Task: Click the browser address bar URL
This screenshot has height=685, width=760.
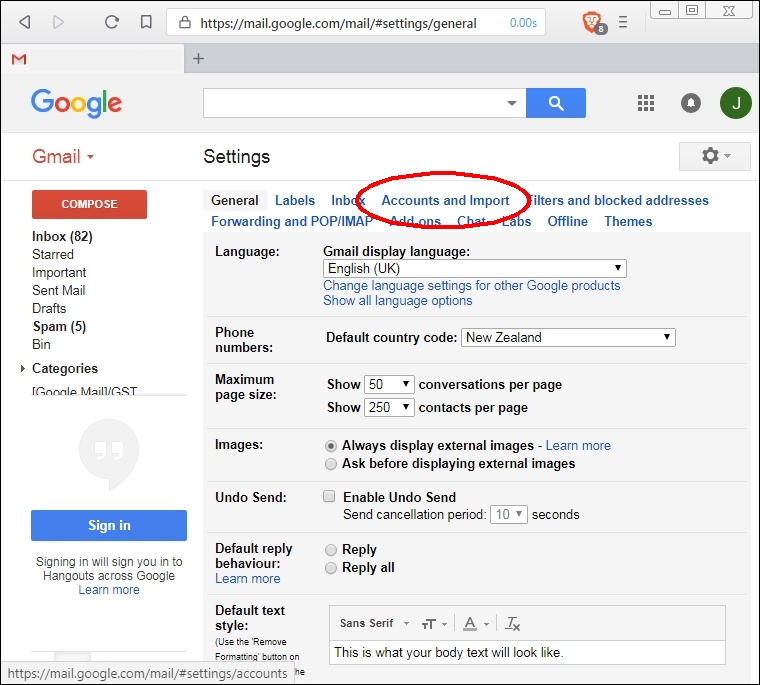Action: click(338, 23)
